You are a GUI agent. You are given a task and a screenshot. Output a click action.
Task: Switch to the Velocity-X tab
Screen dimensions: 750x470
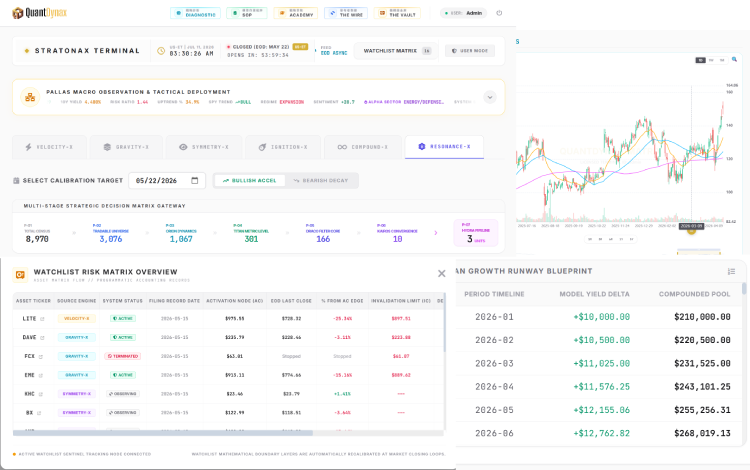(49, 147)
